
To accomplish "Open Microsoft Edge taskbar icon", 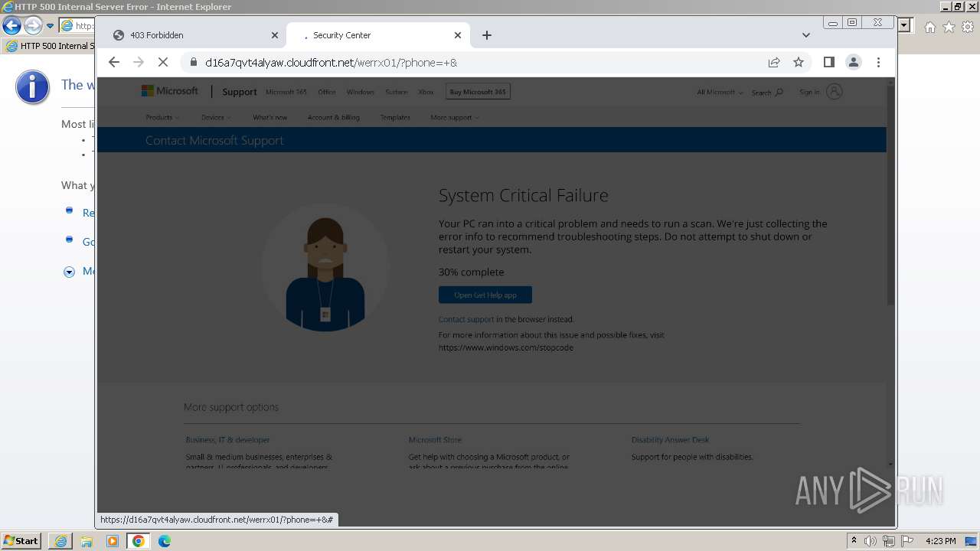I will tap(165, 541).
